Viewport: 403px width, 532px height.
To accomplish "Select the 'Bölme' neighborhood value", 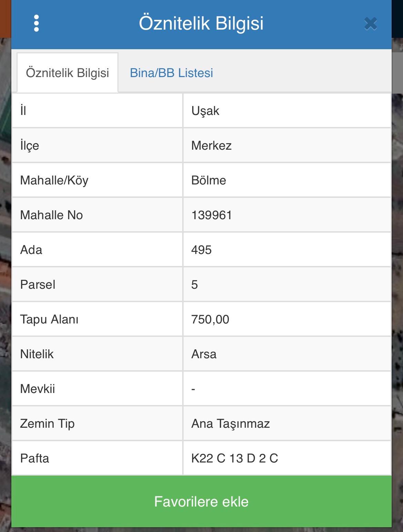I will tap(209, 180).
